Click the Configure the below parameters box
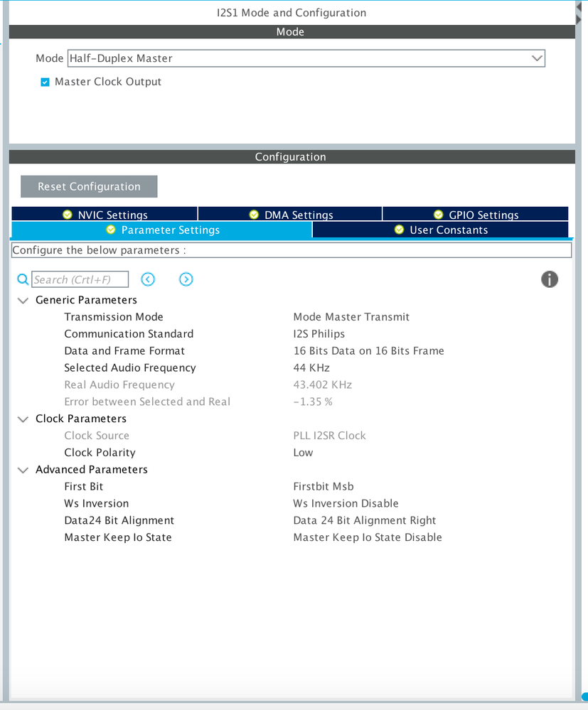This screenshot has height=710, width=588. point(292,250)
